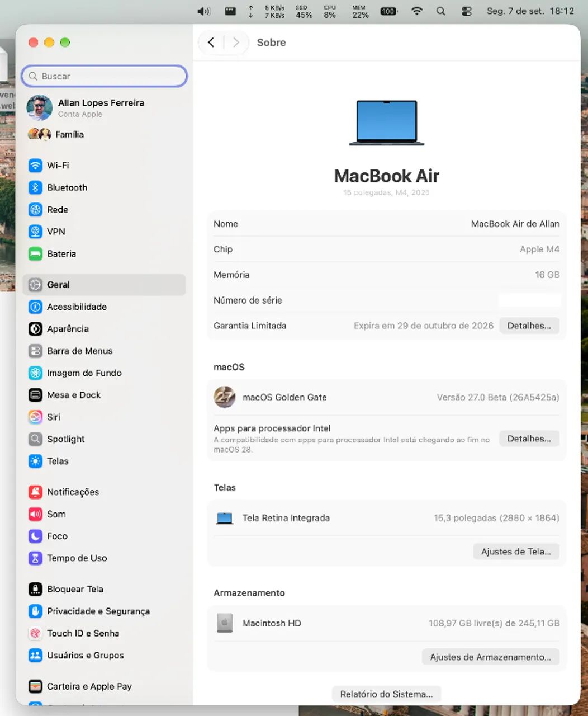Click the Família avatars icon
Screen dimensions: 588x716
pos(40,134)
